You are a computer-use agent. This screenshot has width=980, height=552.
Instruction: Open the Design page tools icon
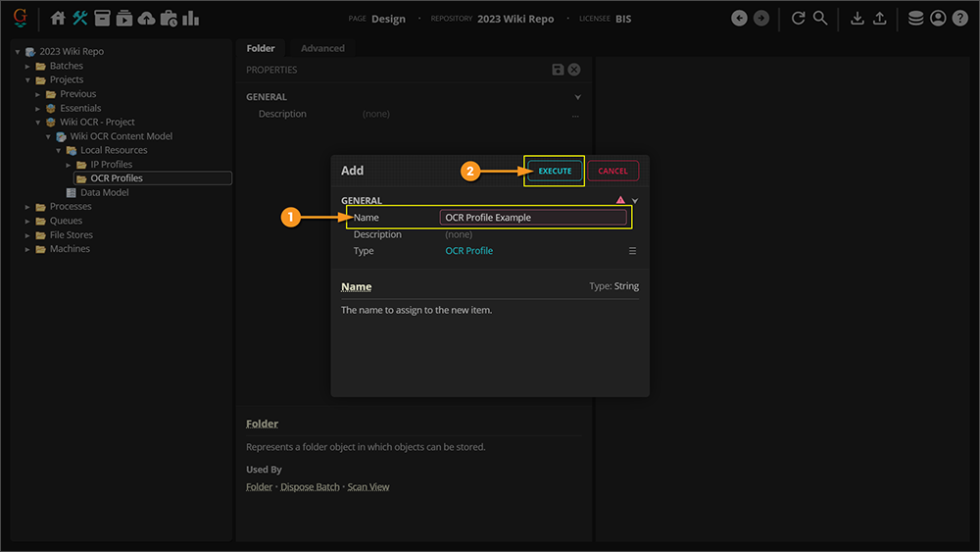coord(80,18)
